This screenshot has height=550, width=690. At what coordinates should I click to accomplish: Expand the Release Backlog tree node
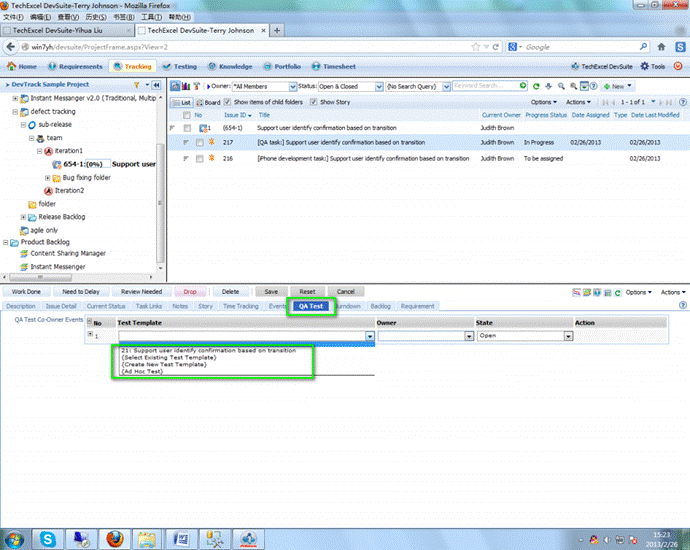(23, 217)
